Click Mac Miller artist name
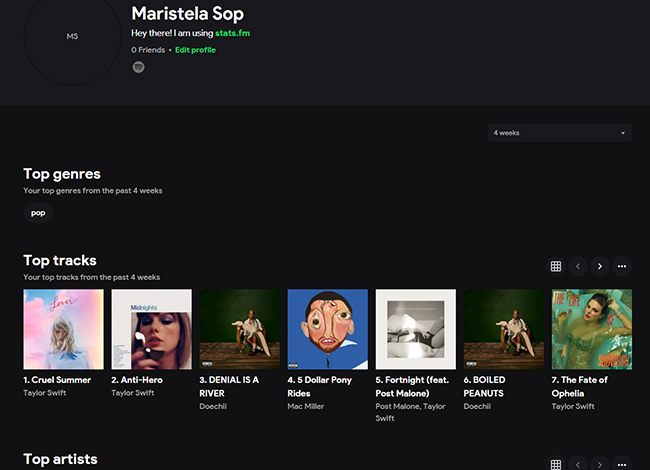The width and height of the screenshot is (650, 470). 306,407
